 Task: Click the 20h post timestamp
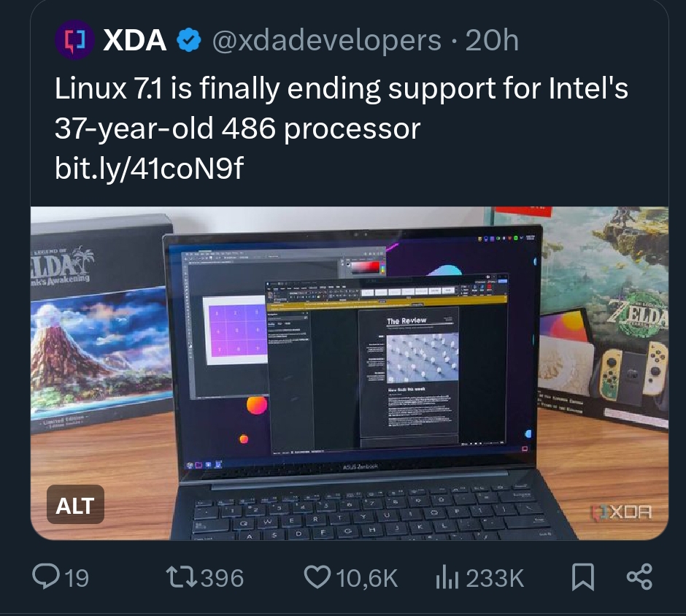[492, 40]
